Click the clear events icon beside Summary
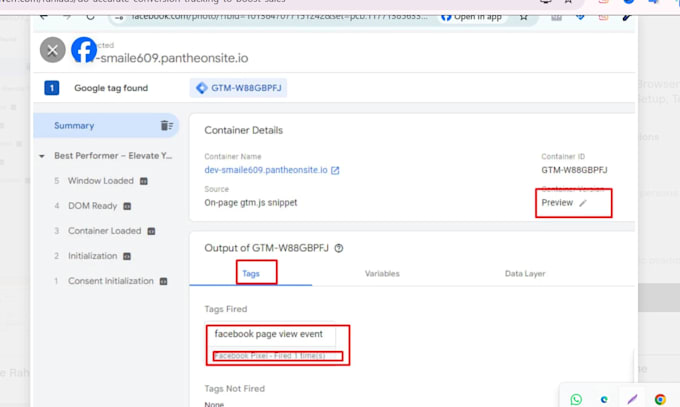 pos(167,125)
